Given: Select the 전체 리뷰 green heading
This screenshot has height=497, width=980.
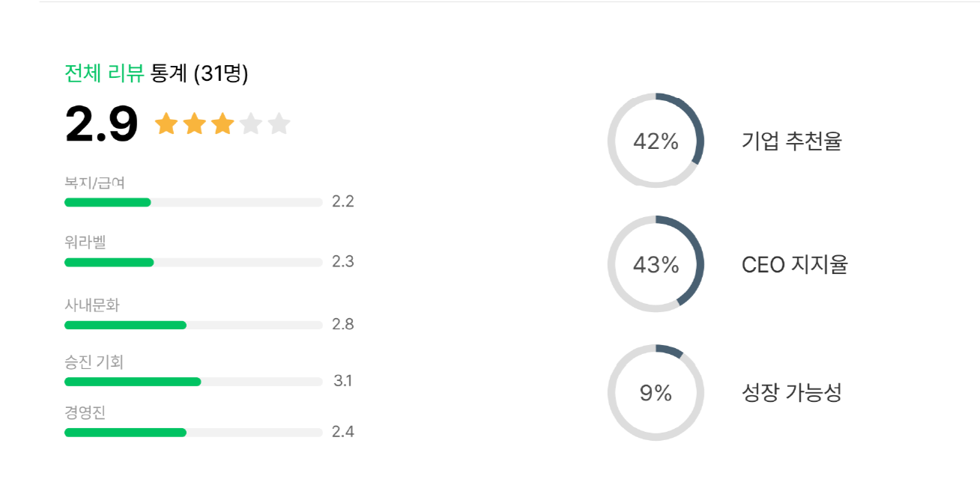Looking at the screenshot, I should click(x=104, y=73).
